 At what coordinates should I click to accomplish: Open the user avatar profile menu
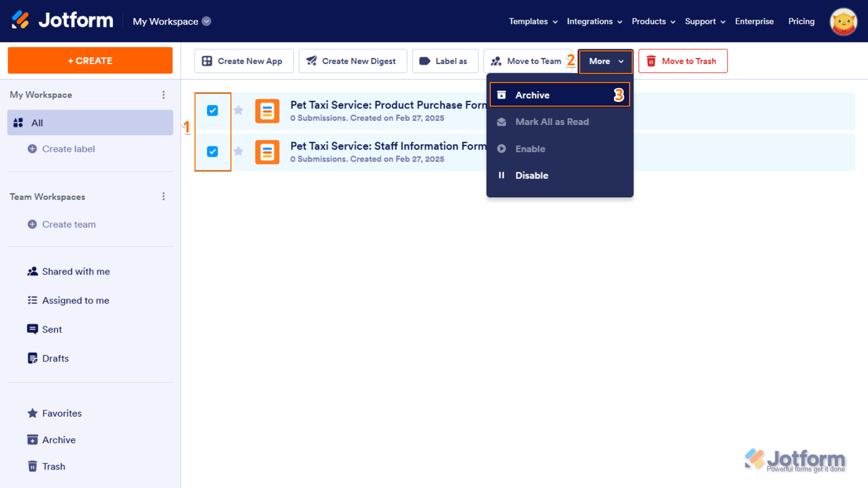click(x=843, y=21)
